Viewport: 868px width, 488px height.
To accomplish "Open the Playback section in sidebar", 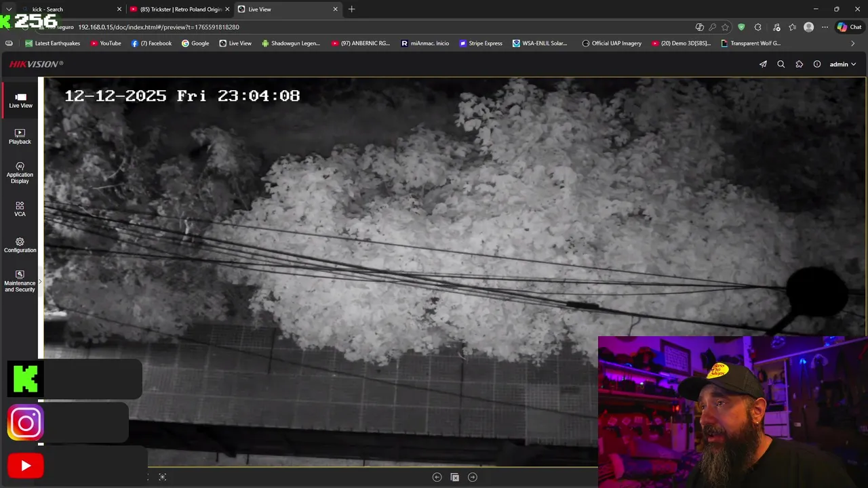I will pyautogui.click(x=20, y=136).
